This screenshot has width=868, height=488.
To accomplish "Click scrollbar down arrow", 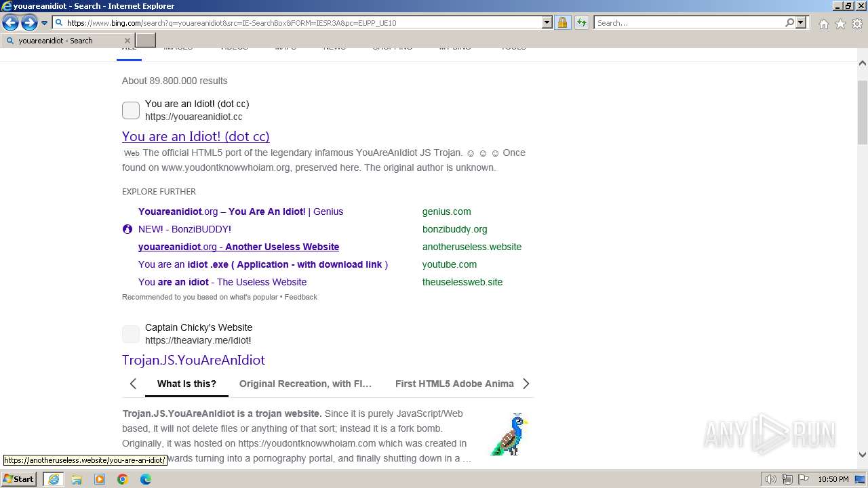I will [x=863, y=455].
